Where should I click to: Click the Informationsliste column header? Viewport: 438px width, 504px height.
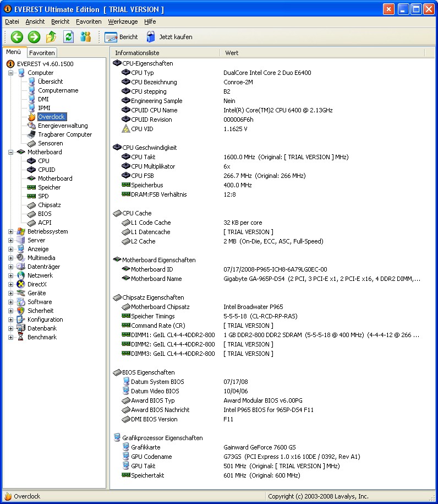pyautogui.click(x=166, y=53)
